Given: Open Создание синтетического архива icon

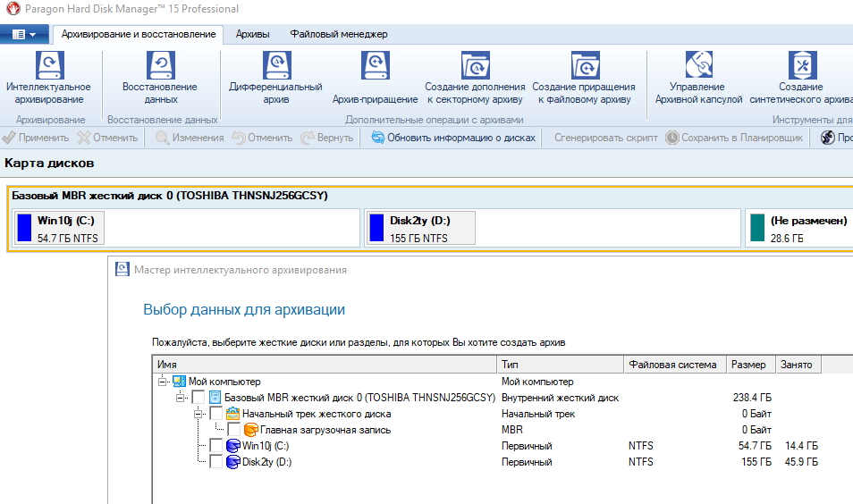Looking at the screenshot, I should (x=801, y=78).
